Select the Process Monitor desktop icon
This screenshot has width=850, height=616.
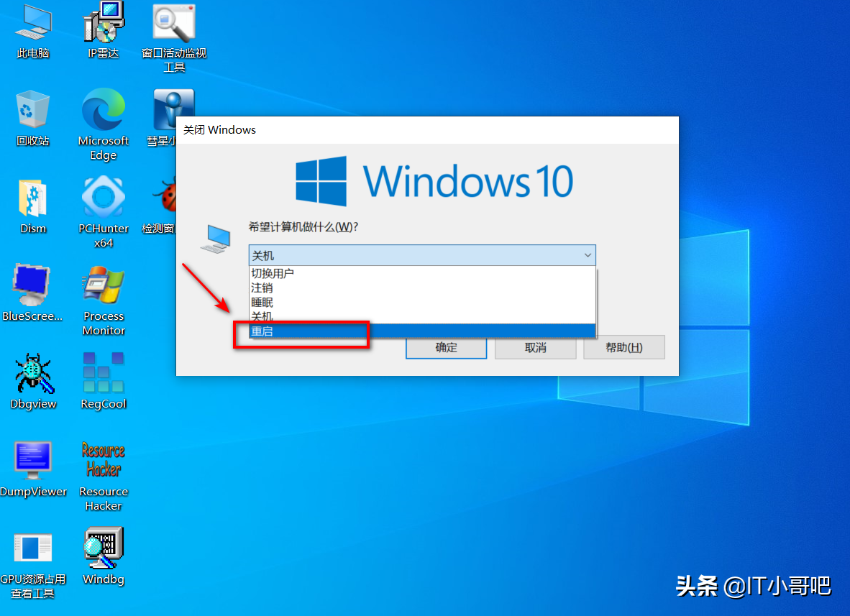[x=103, y=300]
